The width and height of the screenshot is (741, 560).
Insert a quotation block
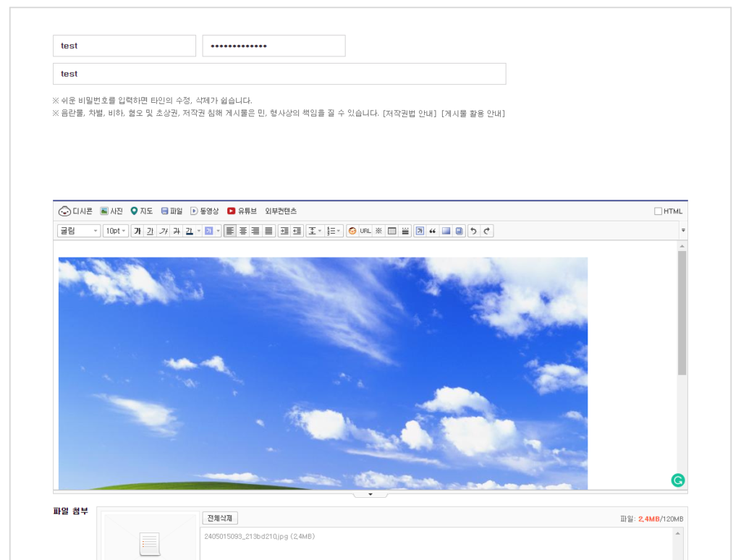[x=433, y=231]
